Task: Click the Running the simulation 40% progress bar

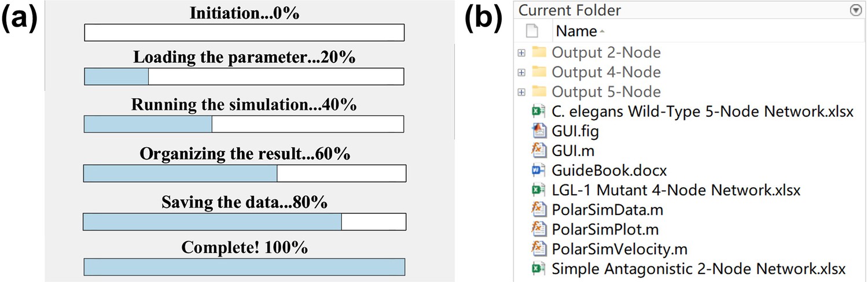Action: click(x=244, y=124)
